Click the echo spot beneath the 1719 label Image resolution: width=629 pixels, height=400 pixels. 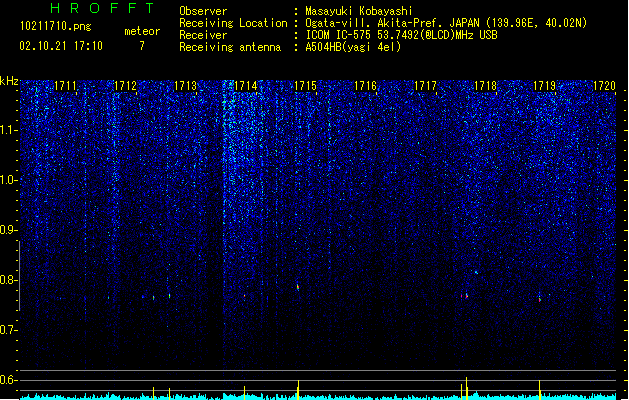coord(540,299)
